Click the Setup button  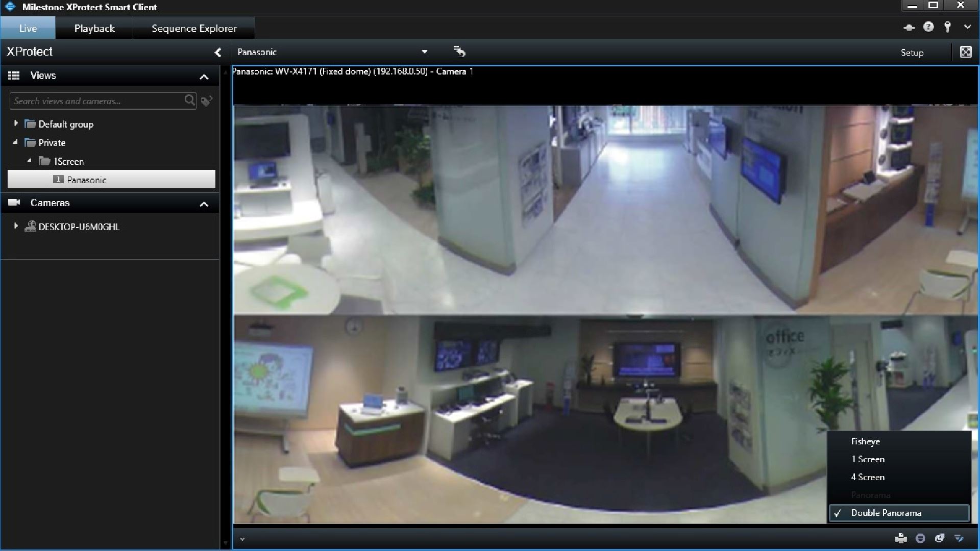click(912, 53)
